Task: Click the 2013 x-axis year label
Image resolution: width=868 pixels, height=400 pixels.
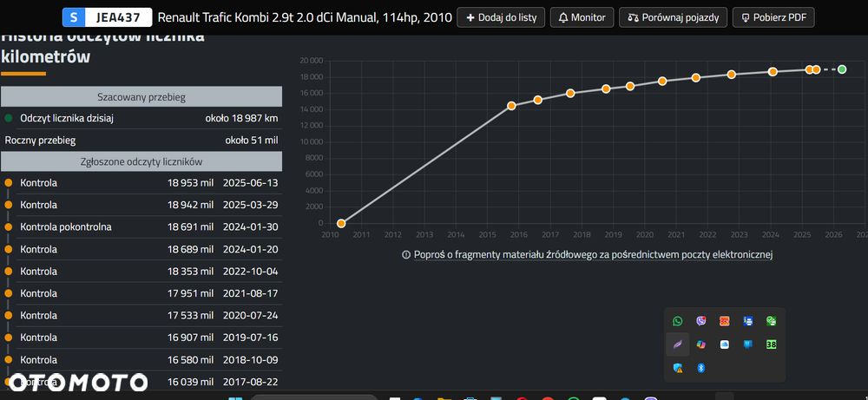Action: (424, 234)
